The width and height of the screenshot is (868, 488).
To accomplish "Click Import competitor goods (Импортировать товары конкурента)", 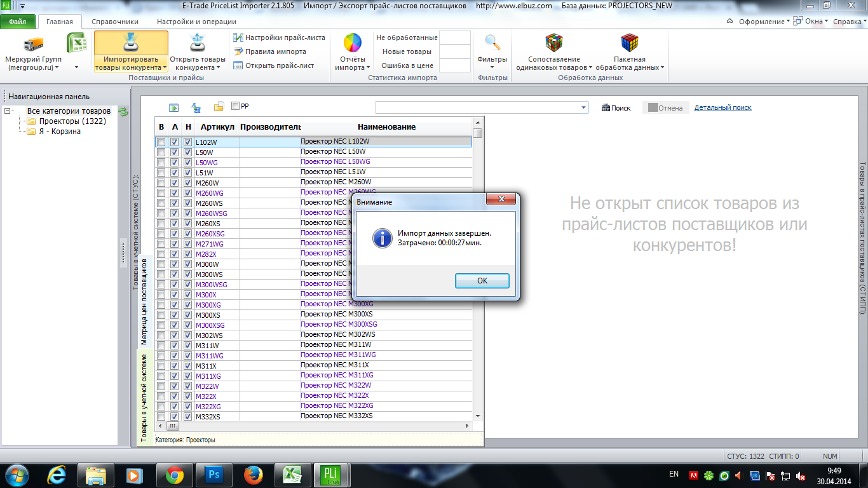I will [x=131, y=51].
